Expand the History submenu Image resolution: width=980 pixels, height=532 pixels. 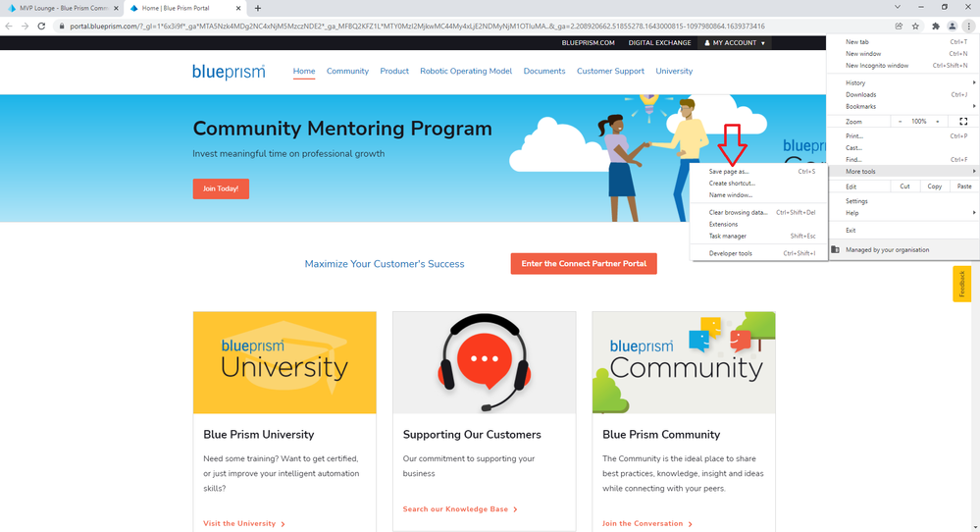[903, 83]
